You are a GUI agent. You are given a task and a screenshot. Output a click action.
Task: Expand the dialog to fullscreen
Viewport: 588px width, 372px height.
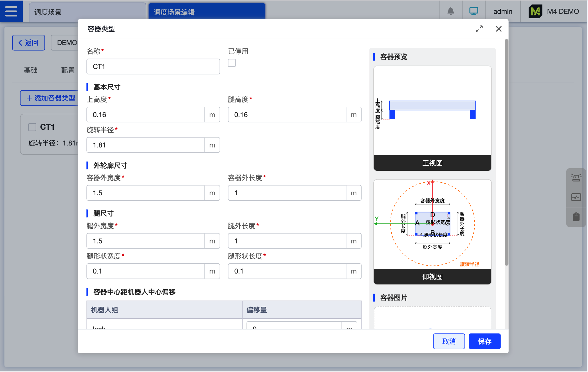tap(479, 29)
